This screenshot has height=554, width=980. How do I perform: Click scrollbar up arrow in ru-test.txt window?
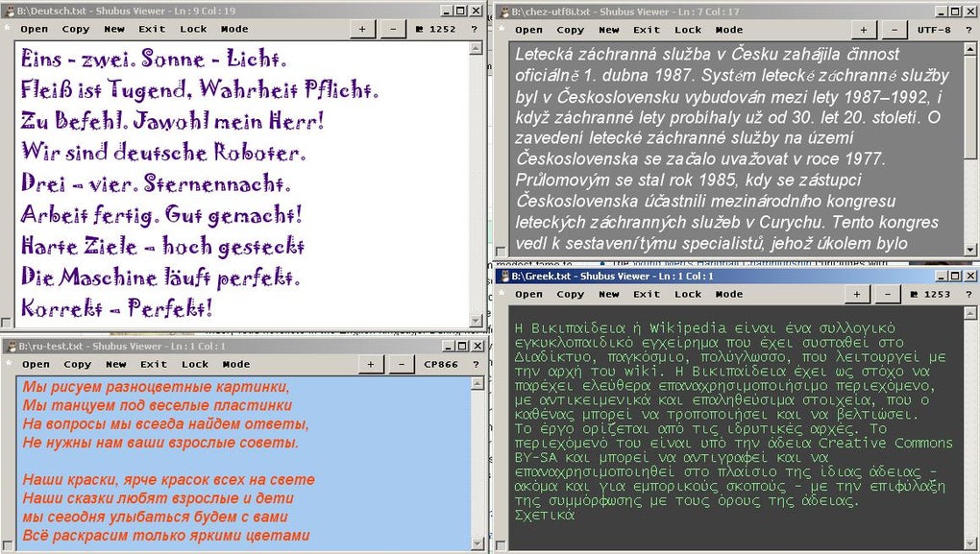tap(478, 383)
